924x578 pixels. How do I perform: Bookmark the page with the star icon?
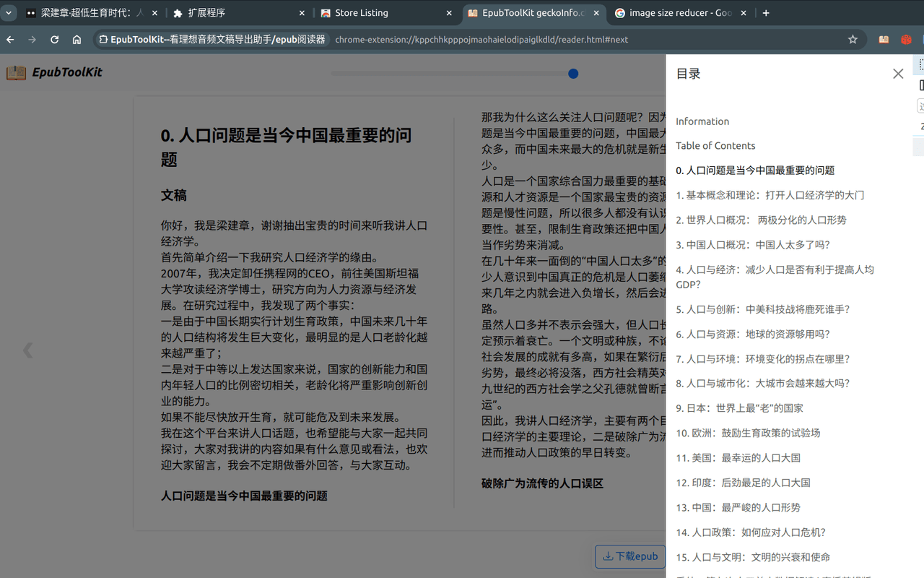(853, 40)
